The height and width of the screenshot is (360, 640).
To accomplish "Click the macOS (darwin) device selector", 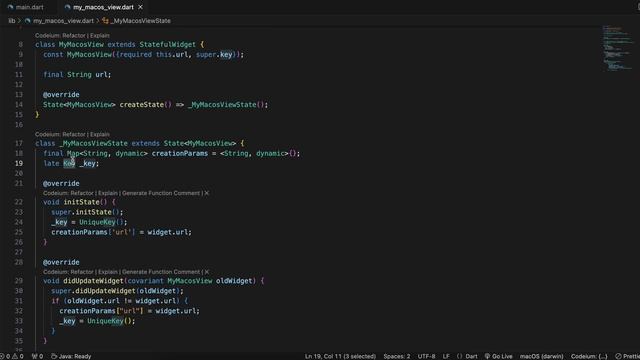I will pyautogui.click(x=541, y=356).
